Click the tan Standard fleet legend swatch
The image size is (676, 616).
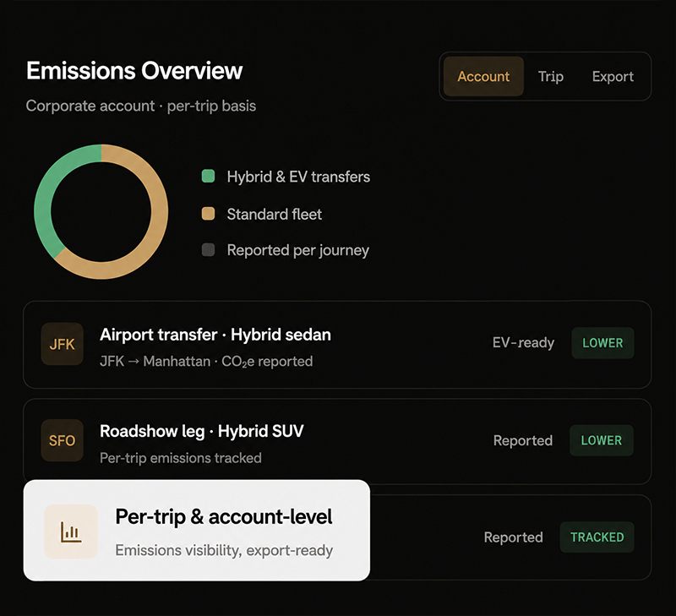tap(208, 214)
